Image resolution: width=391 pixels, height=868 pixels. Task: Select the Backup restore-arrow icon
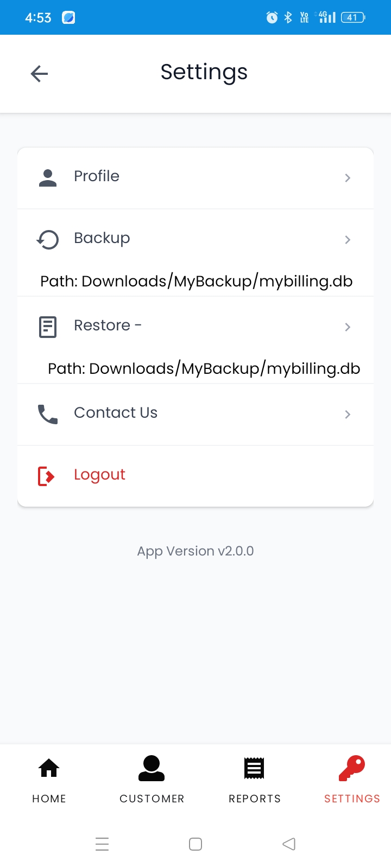[48, 239]
